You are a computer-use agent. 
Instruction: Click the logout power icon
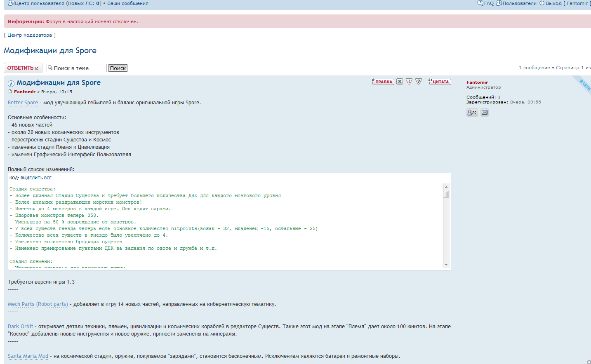(542, 3)
